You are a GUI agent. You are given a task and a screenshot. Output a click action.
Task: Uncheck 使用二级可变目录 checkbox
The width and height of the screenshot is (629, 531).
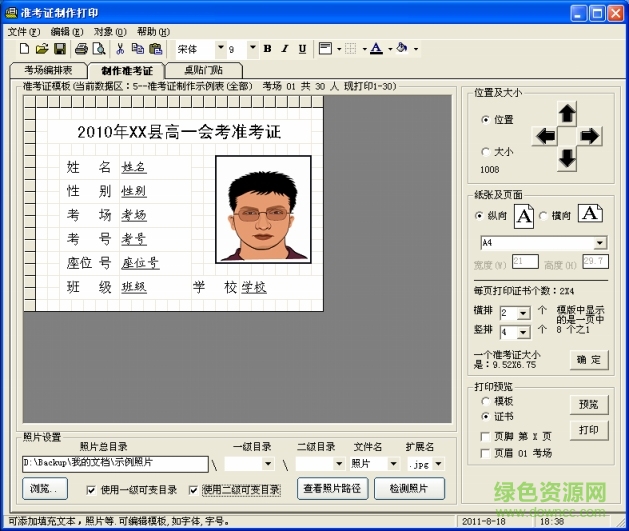point(193,490)
